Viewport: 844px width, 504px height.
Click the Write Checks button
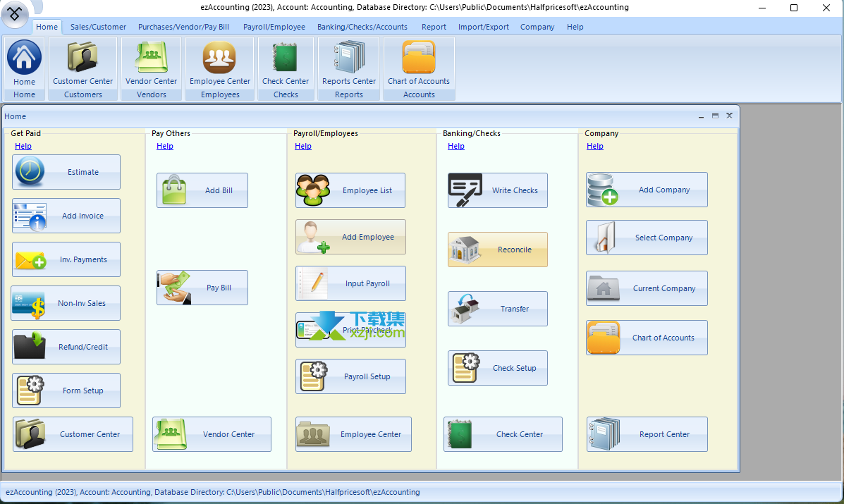(498, 190)
